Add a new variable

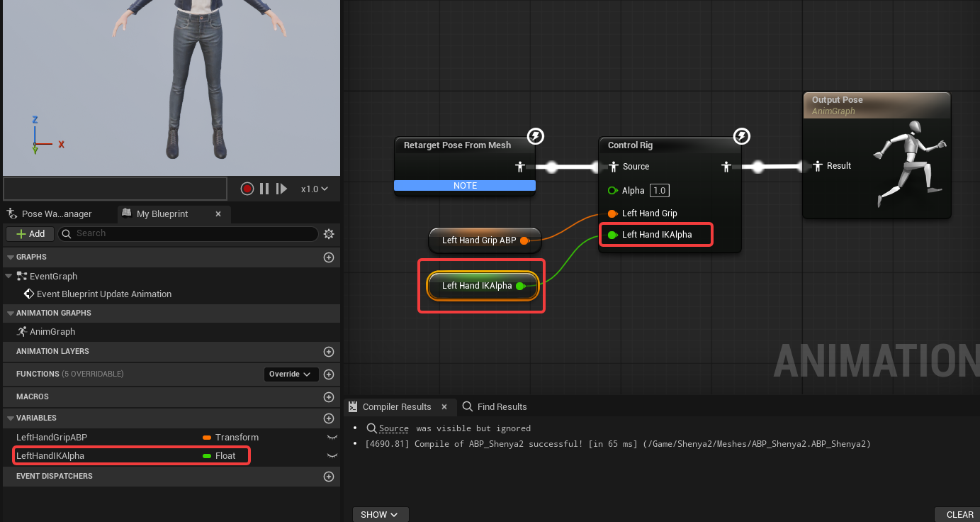[x=329, y=418]
